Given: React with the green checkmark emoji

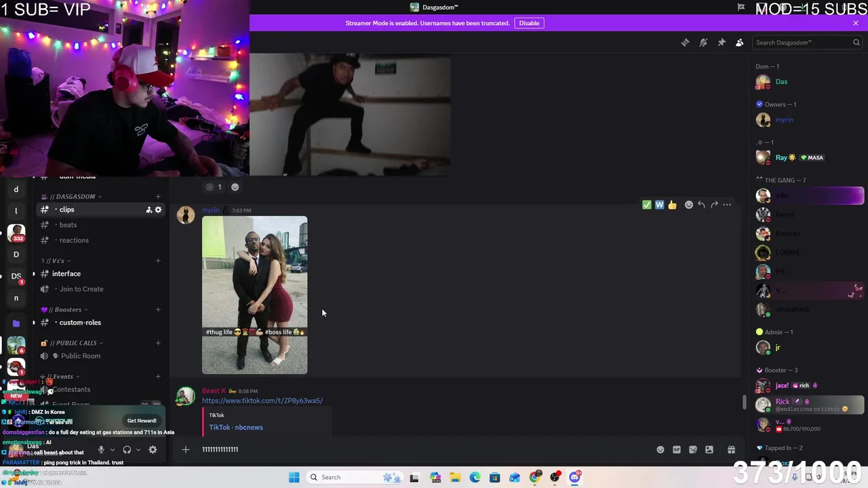Looking at the screenshot, I should coord(647,205).
